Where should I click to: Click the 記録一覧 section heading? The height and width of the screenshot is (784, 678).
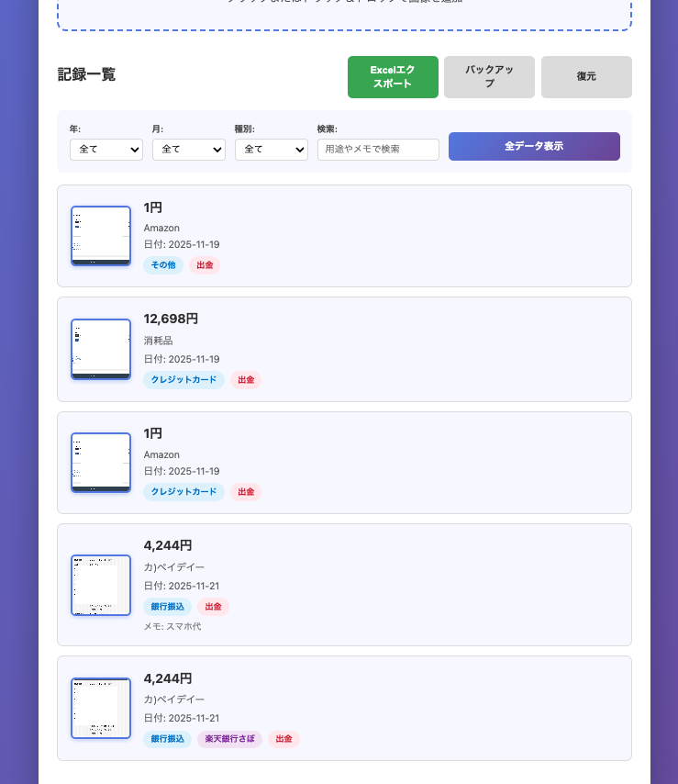tap(86, 75)
